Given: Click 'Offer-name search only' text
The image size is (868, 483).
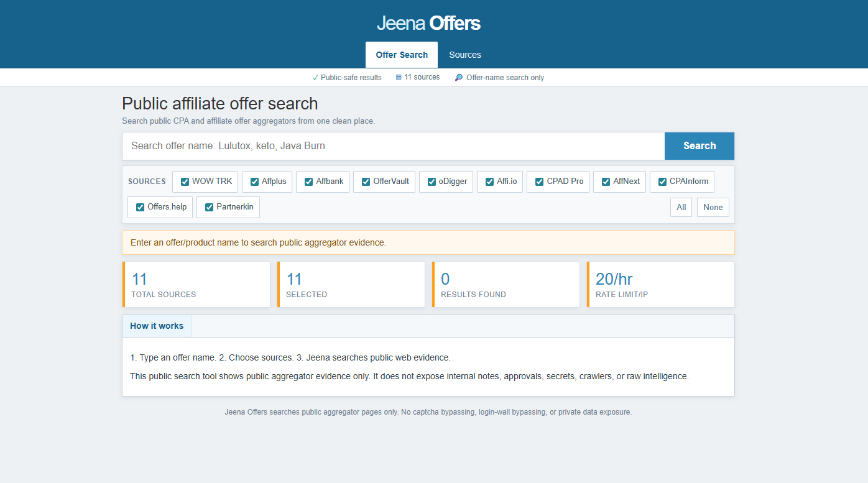Looking at the screenshot, I should tap(505, 78).
